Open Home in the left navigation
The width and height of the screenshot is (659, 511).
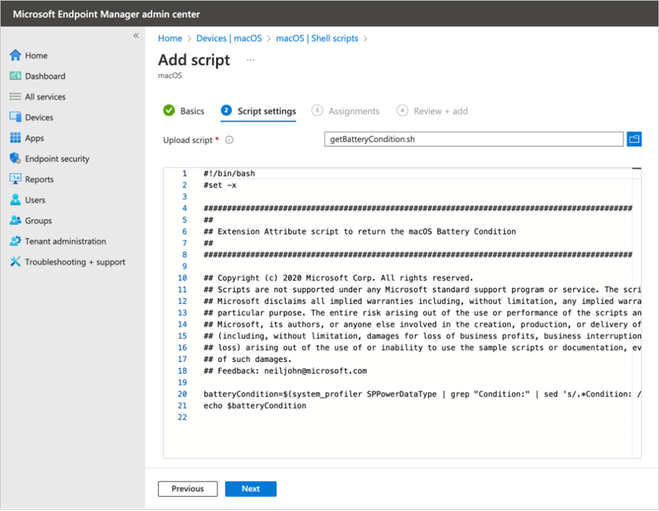tap(36, 55)
